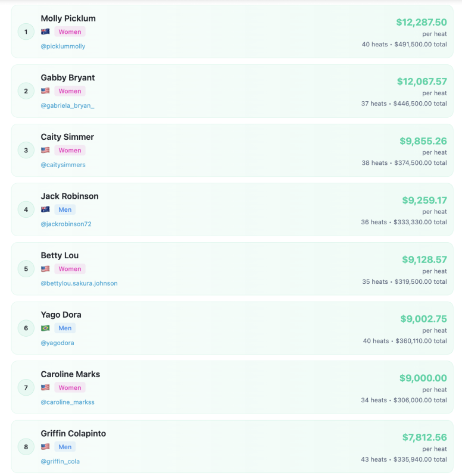Click the Australian flag under Jack Robinson
Image resolution: width=462 pixels, height=476 pixels.
pyautogui.click(x=45, y=209)
